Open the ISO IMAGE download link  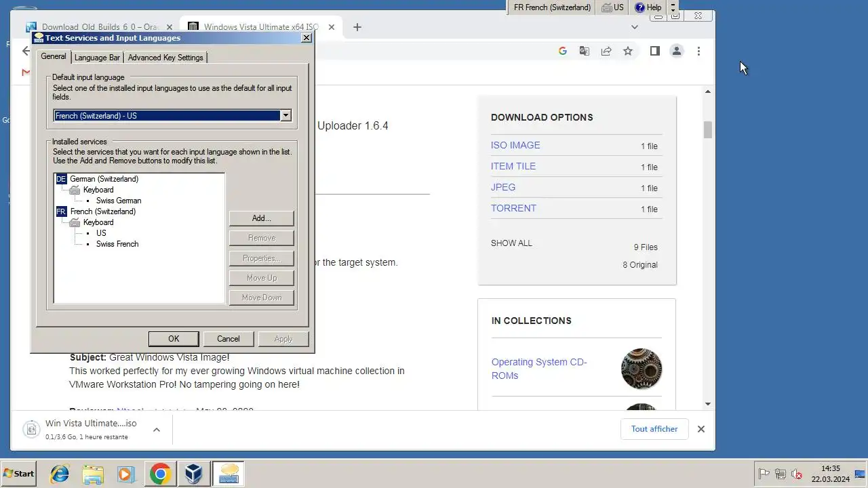pos(515,145)
